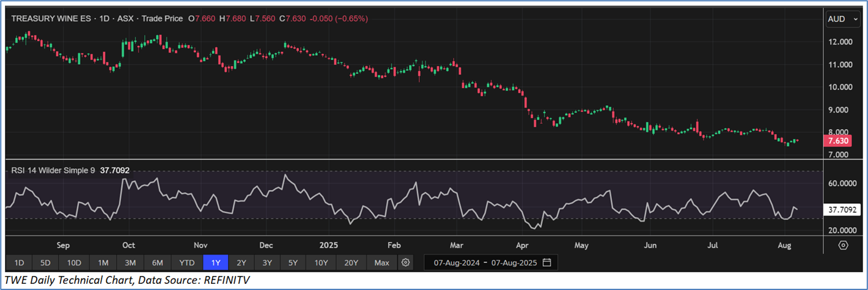Screen dimensions: 868x290
Task: Choose the 10D range button
Action: tap(74, 263)
